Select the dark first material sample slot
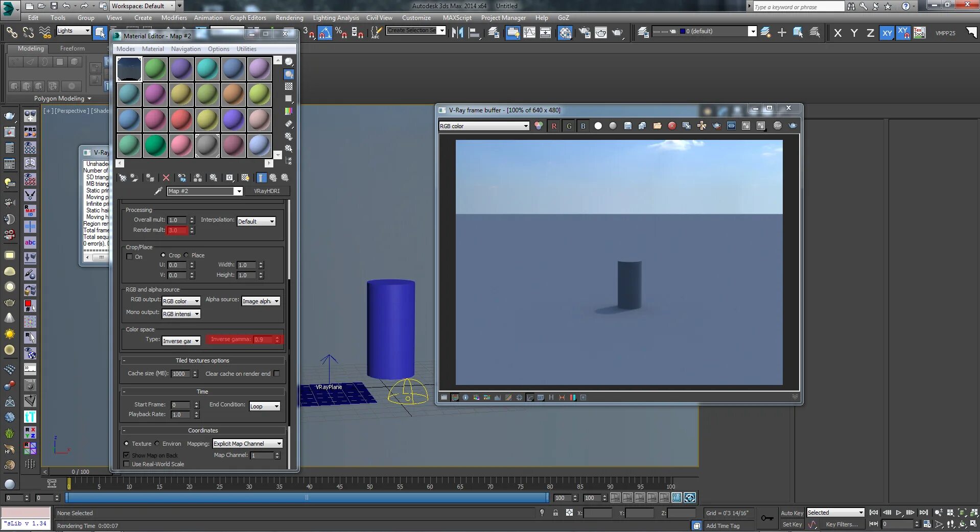 click(x=129, y=69)
